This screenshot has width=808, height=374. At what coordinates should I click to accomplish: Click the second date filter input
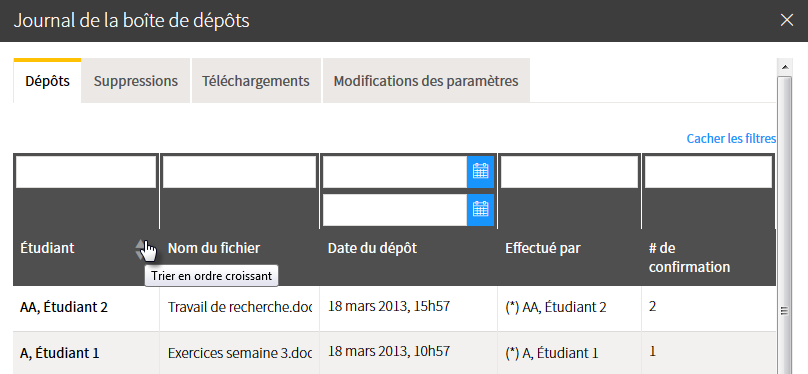coord(395,210)
